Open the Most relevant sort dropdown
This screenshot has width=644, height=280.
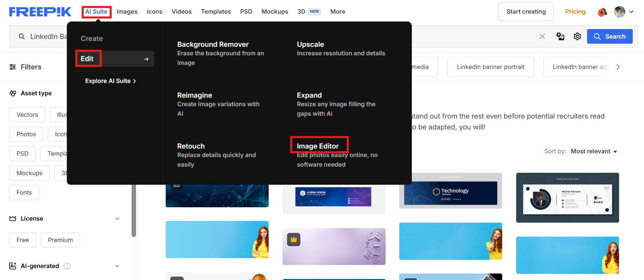(x=594, y=151)
